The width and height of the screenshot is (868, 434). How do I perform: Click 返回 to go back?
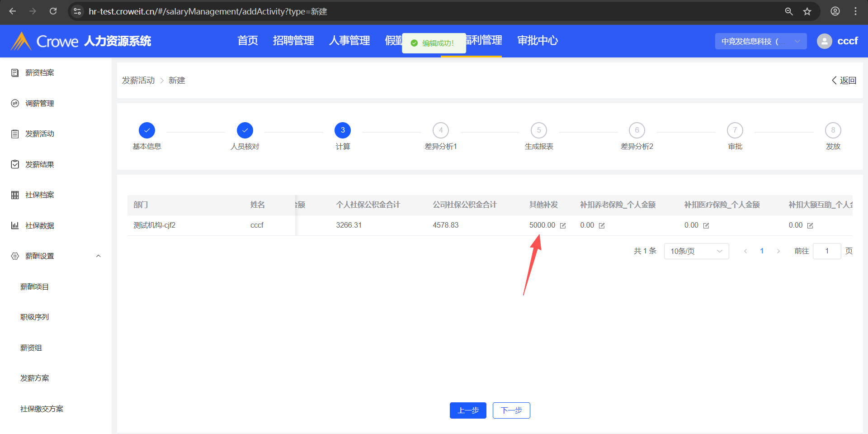coord(844,81)
